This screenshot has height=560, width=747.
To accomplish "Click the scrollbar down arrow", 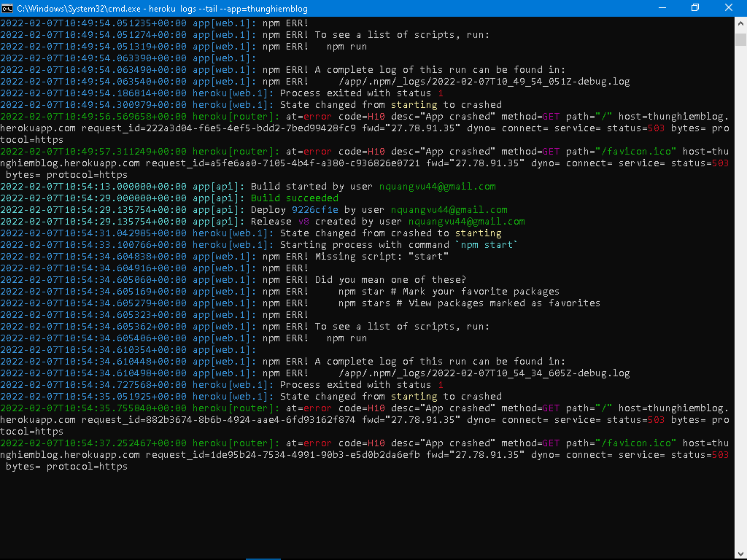I will pos(740,553).
